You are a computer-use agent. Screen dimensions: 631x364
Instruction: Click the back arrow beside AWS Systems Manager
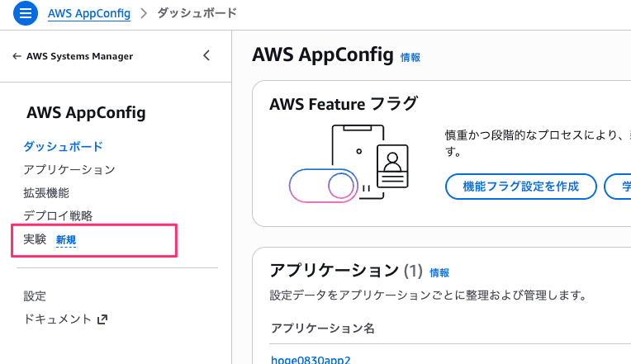pyautogui.click(x=17, y=56)
